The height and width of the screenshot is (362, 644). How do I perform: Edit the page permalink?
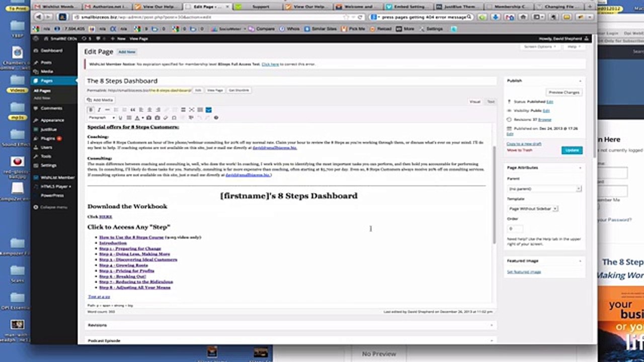coord(198,90)
